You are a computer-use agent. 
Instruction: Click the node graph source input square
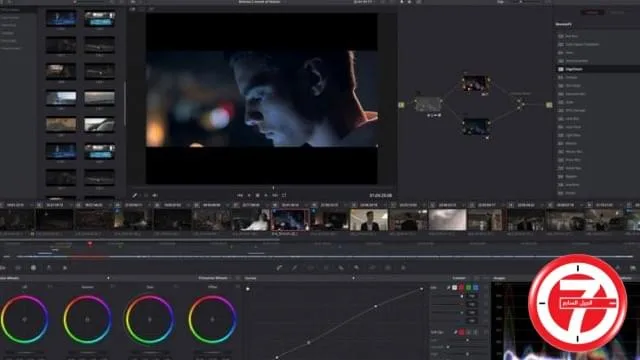pyautogui.click(x=401, y=105)
